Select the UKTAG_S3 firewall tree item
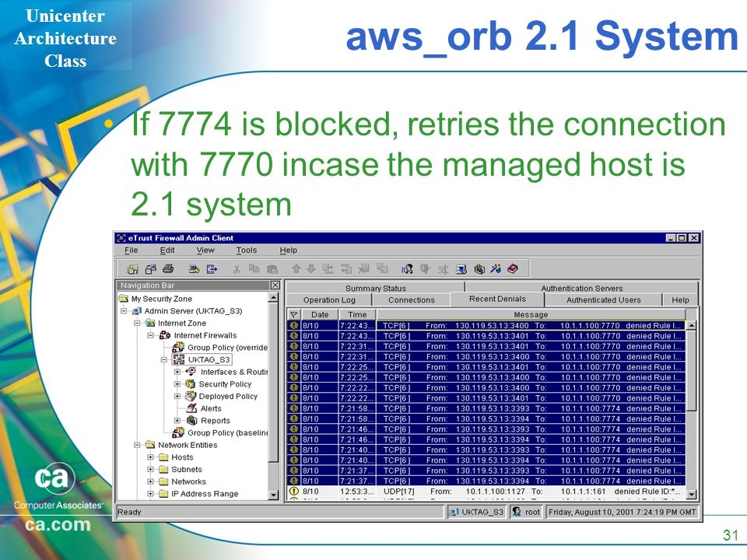Viewport: 747px width, 560px height. [x=209, y=359]
